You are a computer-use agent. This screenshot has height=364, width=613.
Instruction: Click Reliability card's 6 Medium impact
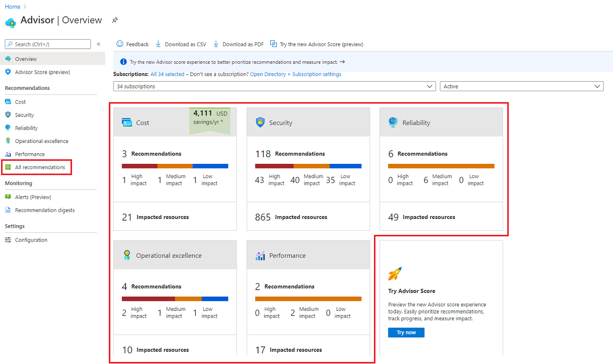pyautogui.click(x=438, y=180)
